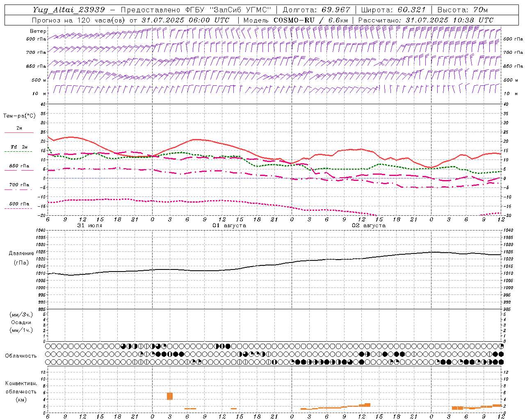Click the '(гПа)' unit under Давление
525x420 pixels.
[x=21, y=262]
